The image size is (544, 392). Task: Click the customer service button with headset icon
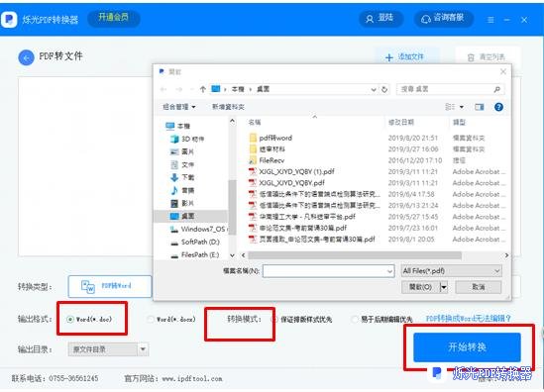tap(443, 19)
